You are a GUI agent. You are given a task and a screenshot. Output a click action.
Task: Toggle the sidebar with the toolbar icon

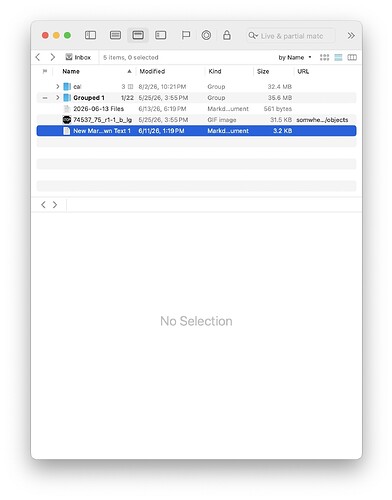(x=90, y=35)
